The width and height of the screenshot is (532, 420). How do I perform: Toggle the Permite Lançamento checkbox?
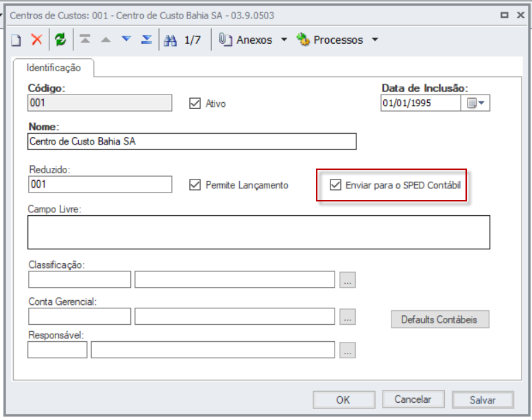(195, 185)
